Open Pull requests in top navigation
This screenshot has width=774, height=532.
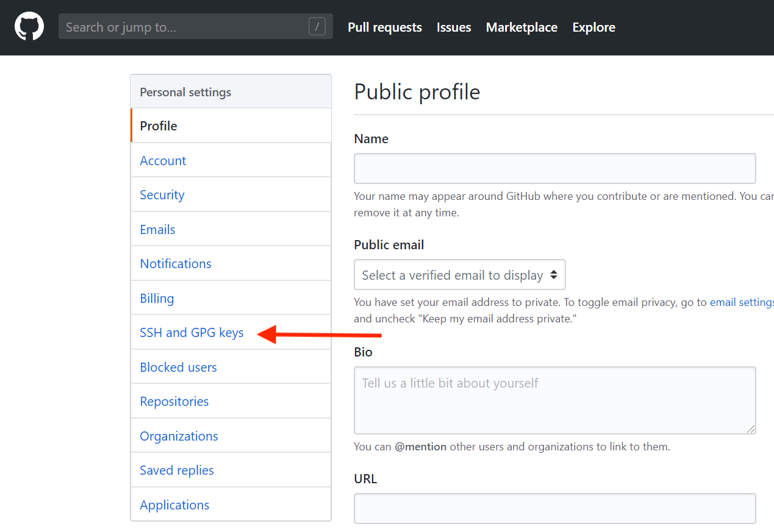tap(385, 27)
